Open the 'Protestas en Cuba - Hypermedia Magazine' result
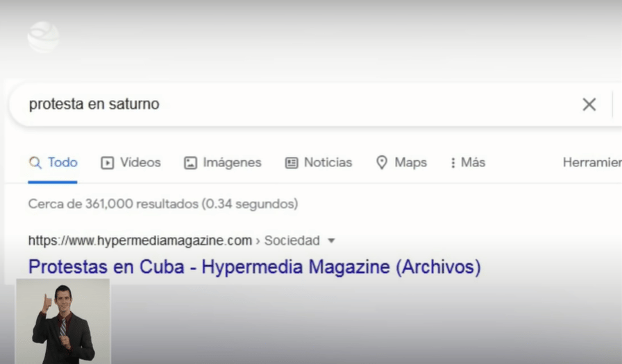The image size is (622, 364). coord(254,266)
